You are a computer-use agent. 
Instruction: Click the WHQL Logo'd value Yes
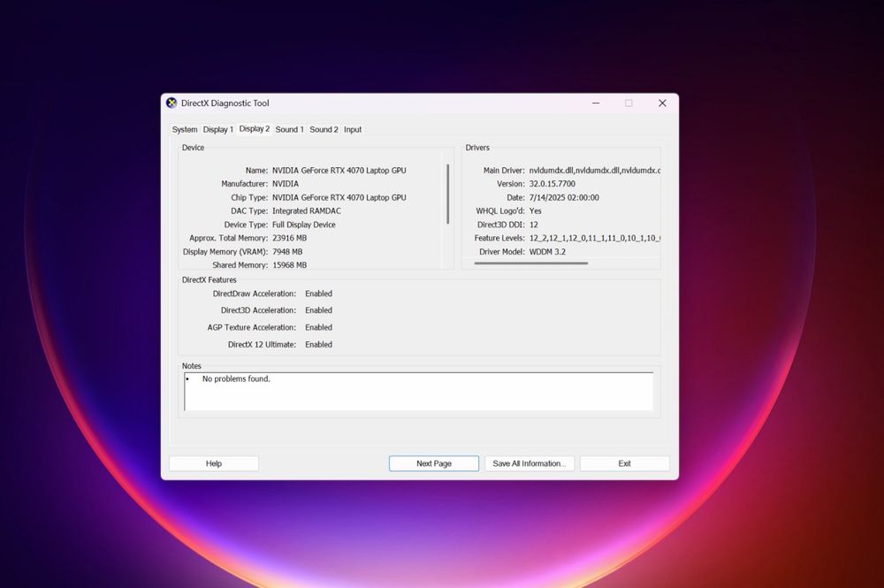tap(535, 210)
